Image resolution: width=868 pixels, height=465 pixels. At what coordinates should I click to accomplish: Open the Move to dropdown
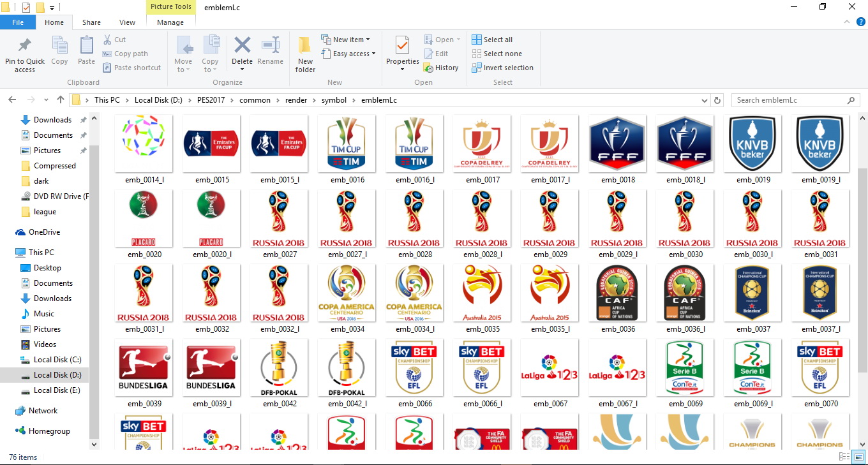(x=183, y=52)
